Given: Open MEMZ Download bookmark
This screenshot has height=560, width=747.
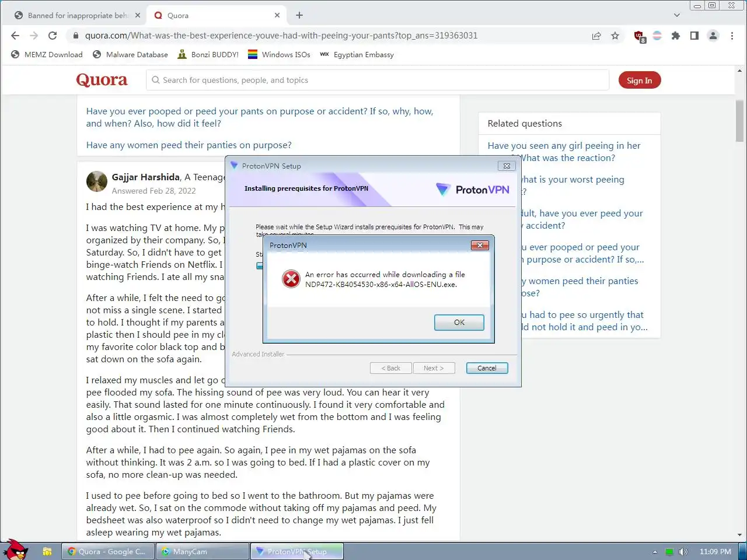Looking at the screenshot, I should (47, 55).
